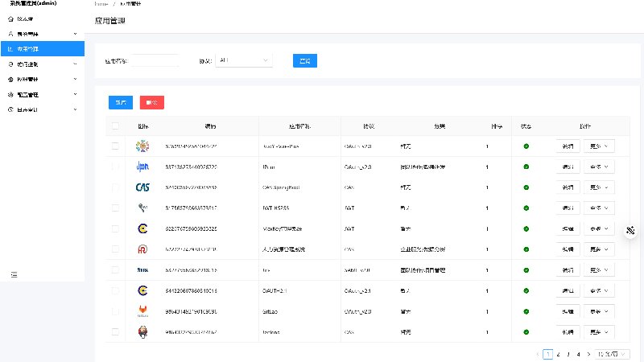The width and height of the screenshot is (644, 362).
Task: Click the previous page arrow in pagination
Action: click(x=538, y=354)
